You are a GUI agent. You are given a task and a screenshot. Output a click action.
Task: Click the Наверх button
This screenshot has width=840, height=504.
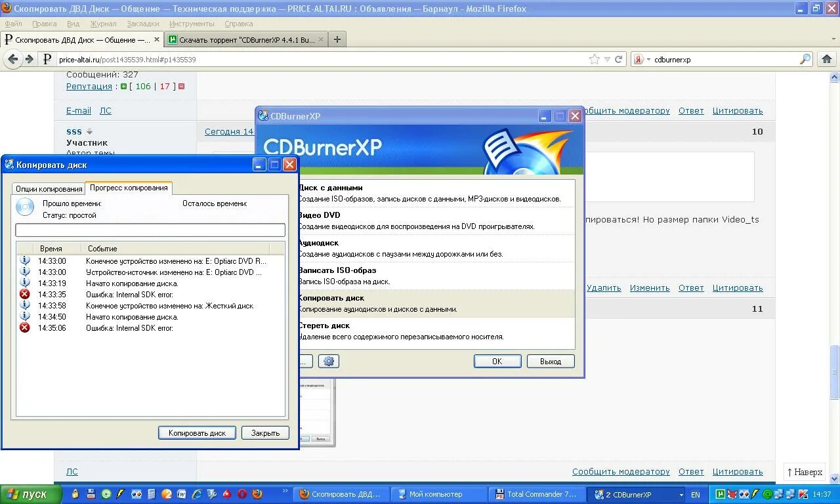(x=805, y=472)
